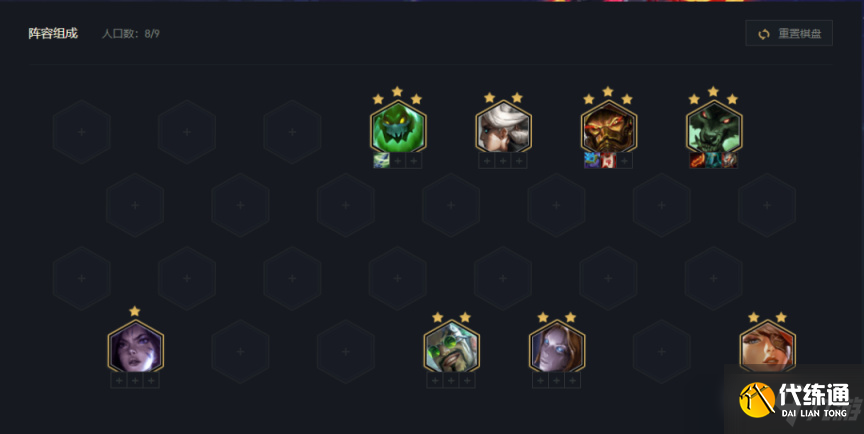Select the Warwick wolf champion
Image resolution: width=864 pixels, height=434 pixels.
(x=714, y=127)
